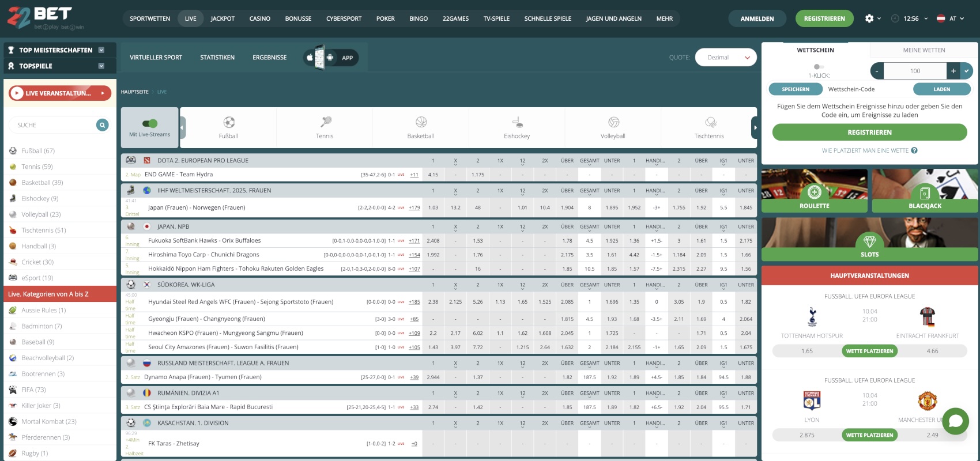Screen dimensions: 980x461
Task: Open the CASINO menu item
Action: (x=259, y=18)
